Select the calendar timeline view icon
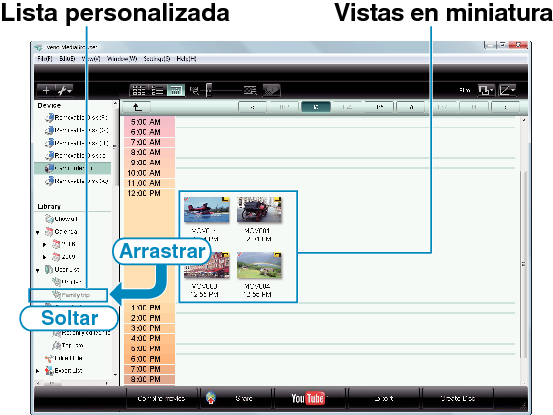Viewport: 553px width, 415px height. click(x=176, y=91)
